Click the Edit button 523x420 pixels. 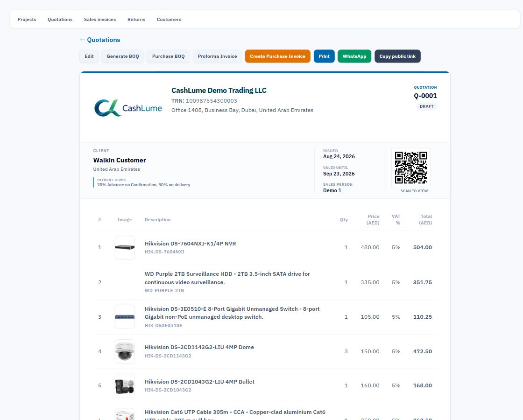tap(89, 56)
